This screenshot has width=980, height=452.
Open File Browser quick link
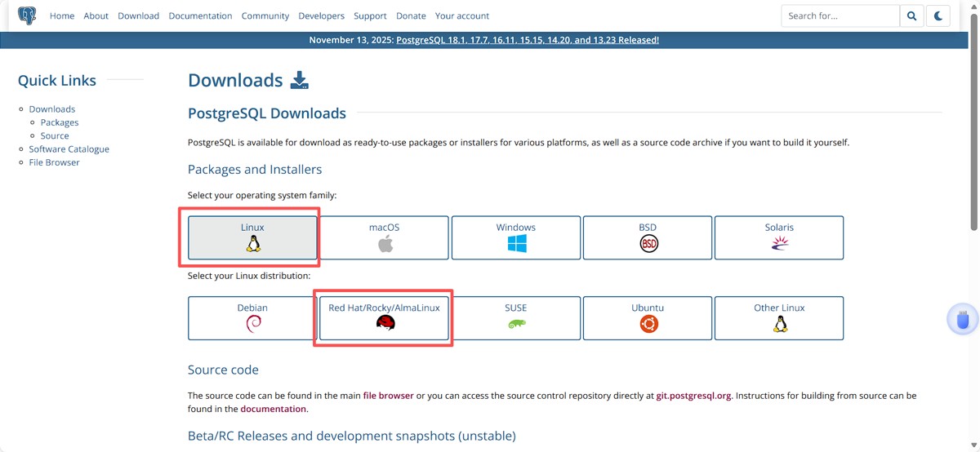(55, 162)
